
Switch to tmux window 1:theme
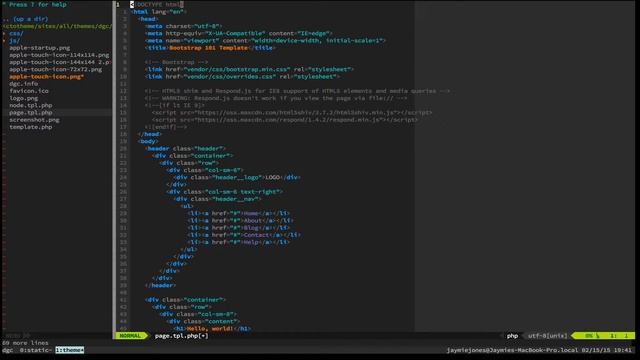pos(70,350)
